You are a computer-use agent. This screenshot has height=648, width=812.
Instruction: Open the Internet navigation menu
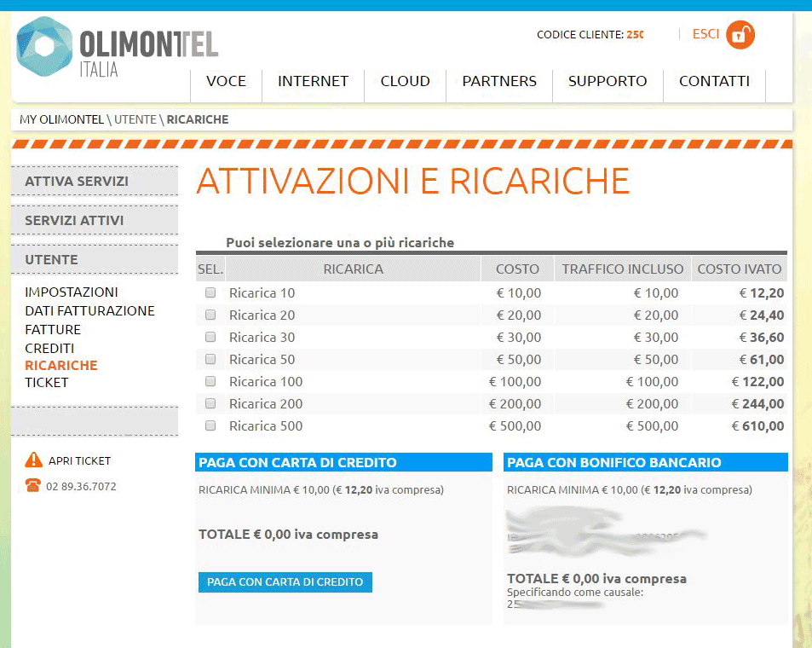[313, 82]
